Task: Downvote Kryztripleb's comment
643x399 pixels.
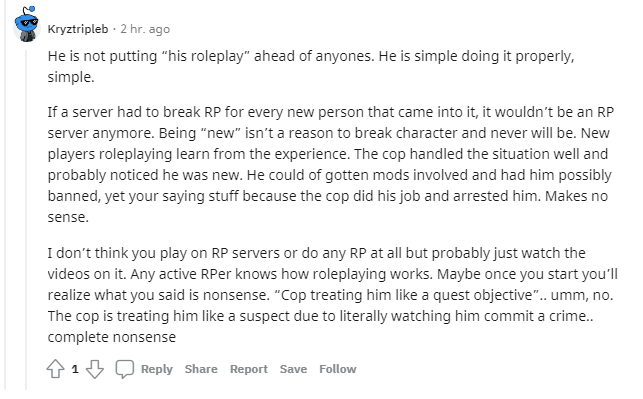Action: click(95, 369)
